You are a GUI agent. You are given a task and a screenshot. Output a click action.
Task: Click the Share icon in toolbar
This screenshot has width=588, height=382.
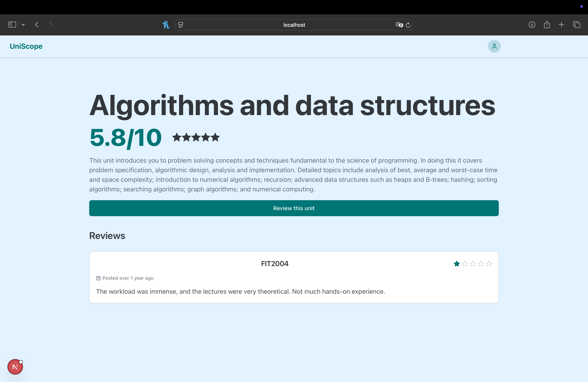tap(547, 25)
